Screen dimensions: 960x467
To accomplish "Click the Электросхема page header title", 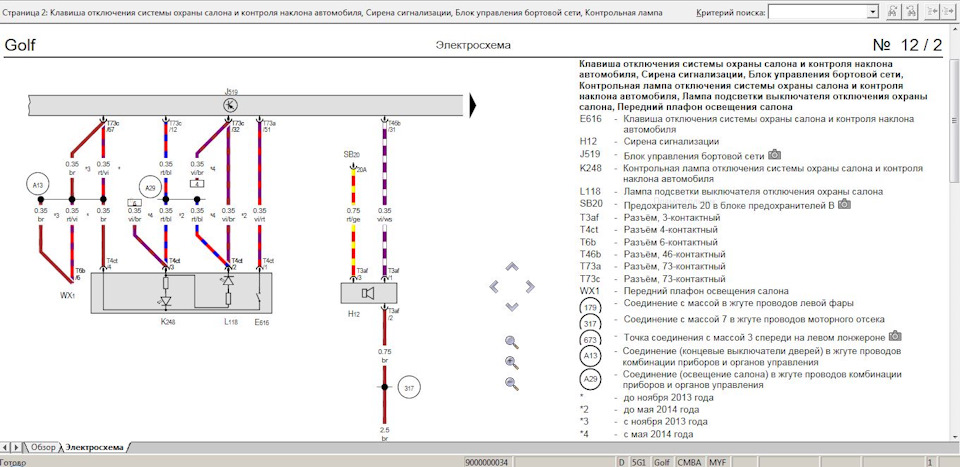I will 473,45.
